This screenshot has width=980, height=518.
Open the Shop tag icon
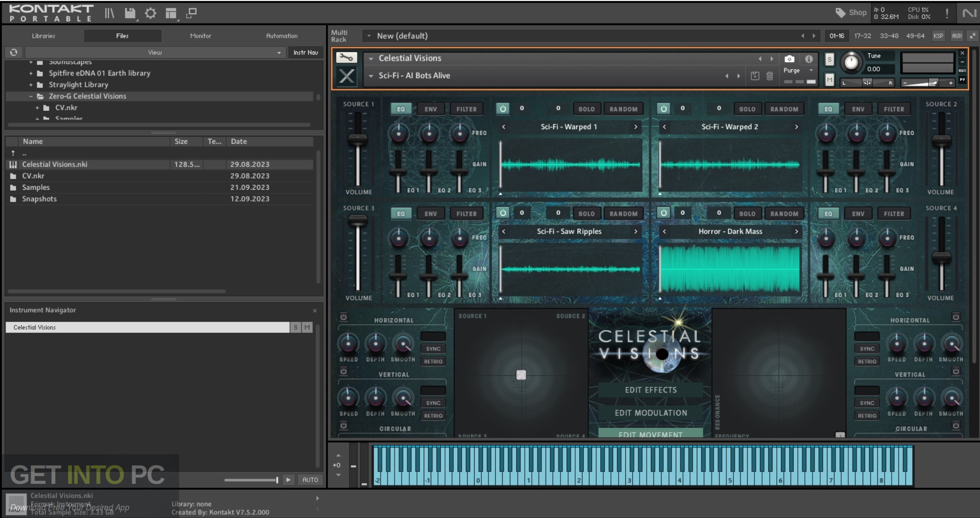(840, 12)
